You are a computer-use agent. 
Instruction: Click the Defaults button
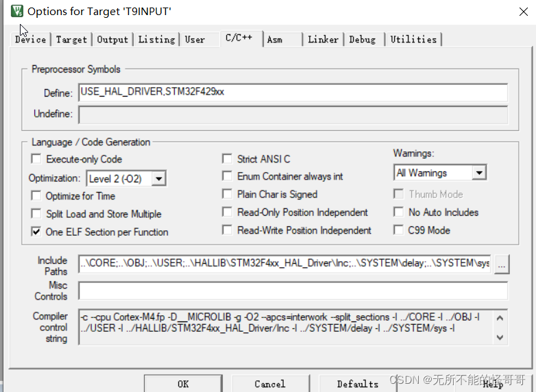pos(358,384)
